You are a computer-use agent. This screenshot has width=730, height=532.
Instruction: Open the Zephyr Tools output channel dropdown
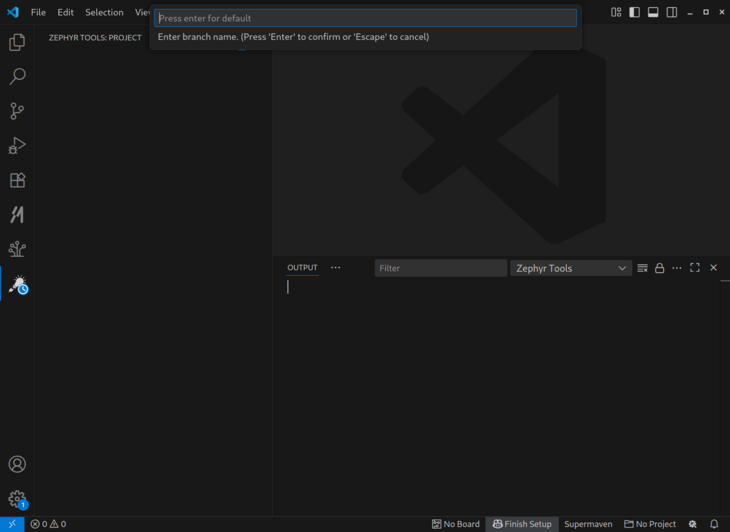[x=571, y=268]
